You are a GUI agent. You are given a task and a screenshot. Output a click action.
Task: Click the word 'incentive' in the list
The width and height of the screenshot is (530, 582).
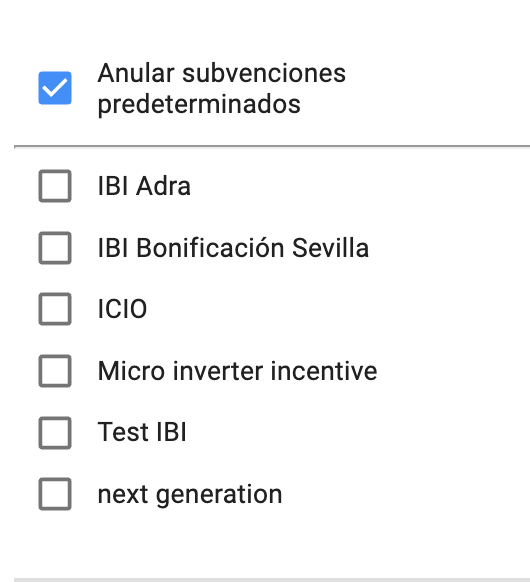pyautogui.click(x=324, y=371)
